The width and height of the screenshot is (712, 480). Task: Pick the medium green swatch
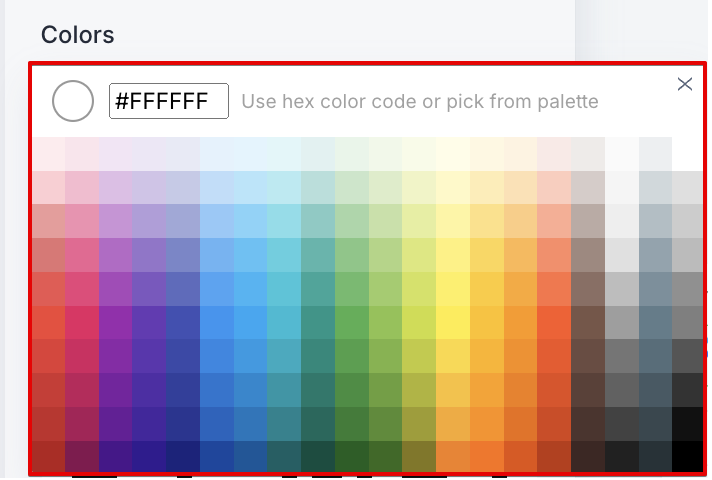coord(351,321)
